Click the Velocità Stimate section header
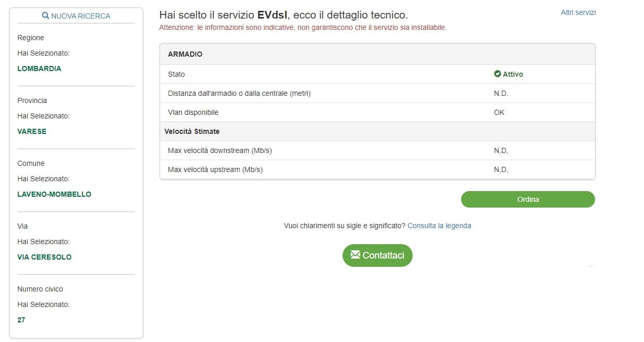This screenshot has width=644, height=342. click(x=192, y=131)
